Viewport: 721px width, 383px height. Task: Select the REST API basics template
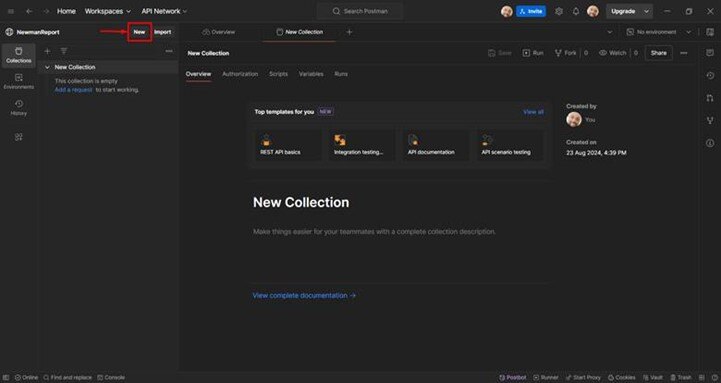click(288, 145)
